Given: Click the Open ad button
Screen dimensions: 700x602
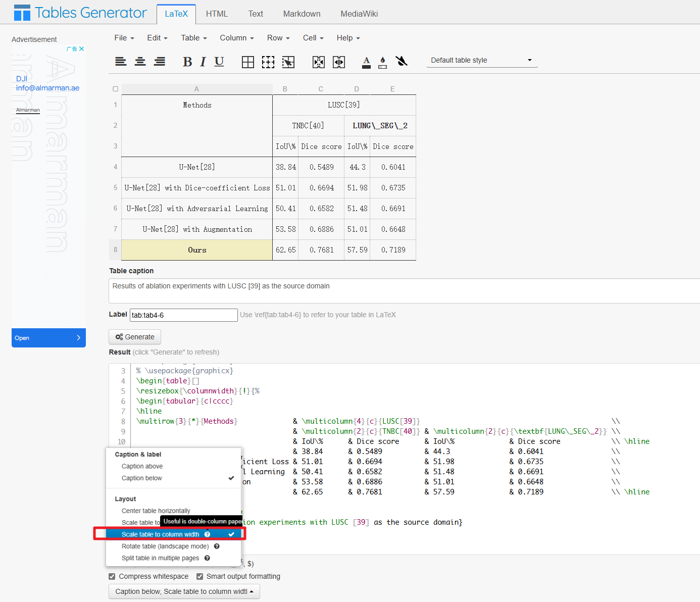Looking at the screenshot, I should (x=48, y=338).
